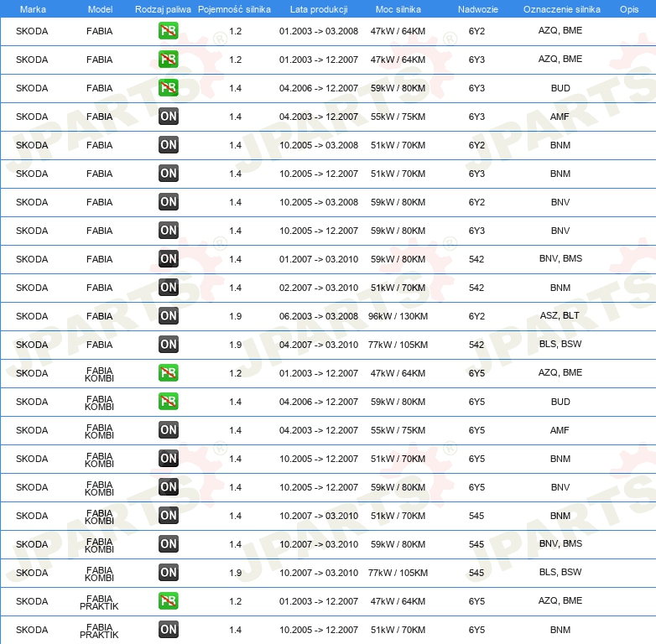This screenshot has width=656, height=644.
Task: Click 55kW / 75KM in Fabia Kombi row
Action: click(398, 430)
